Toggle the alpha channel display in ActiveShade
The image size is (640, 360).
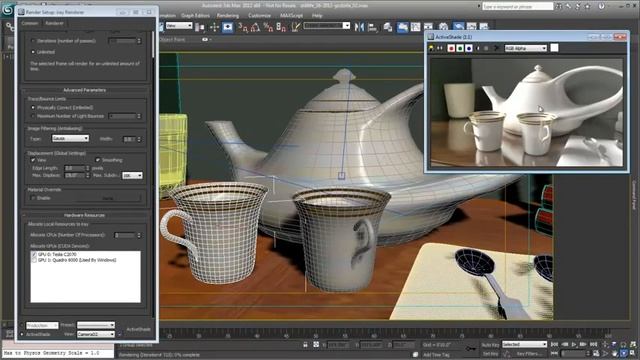click(478, 48)
